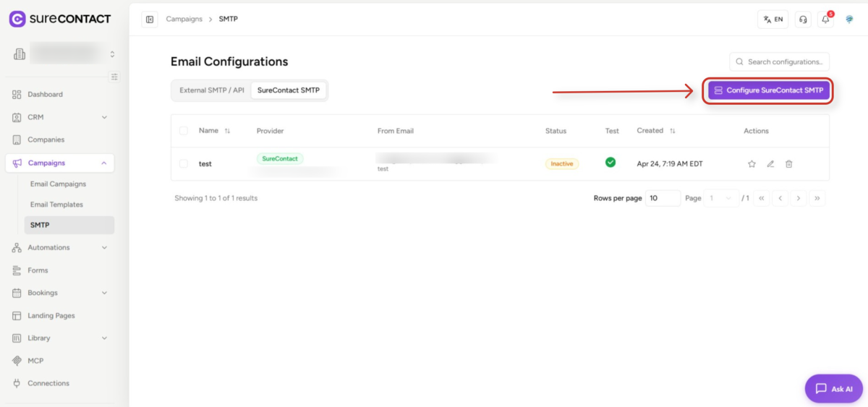Click Showing 1 to 1 of 1 results text
This screenshot has width=868, height=407.
(216, 198)
